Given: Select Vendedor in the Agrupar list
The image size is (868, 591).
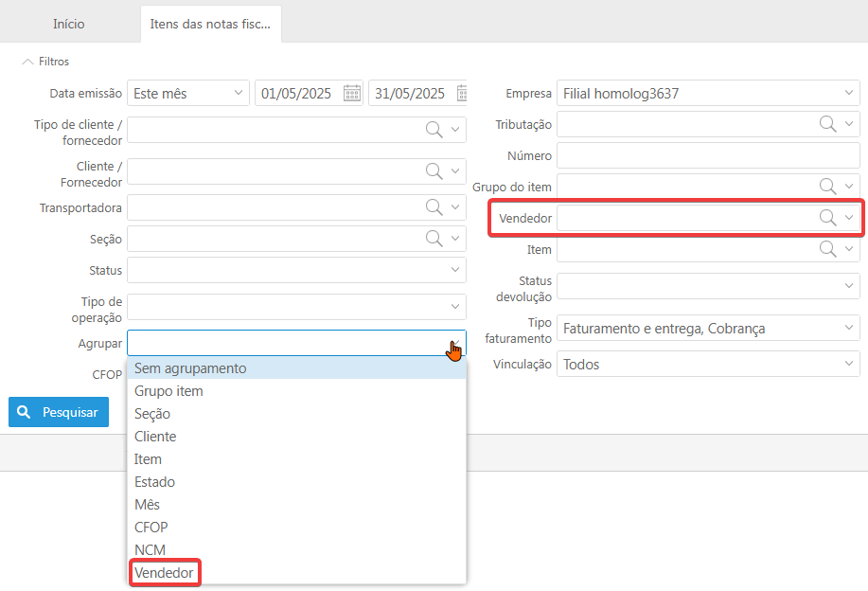Looking at the screenshot, I should (x=164, y=573).
